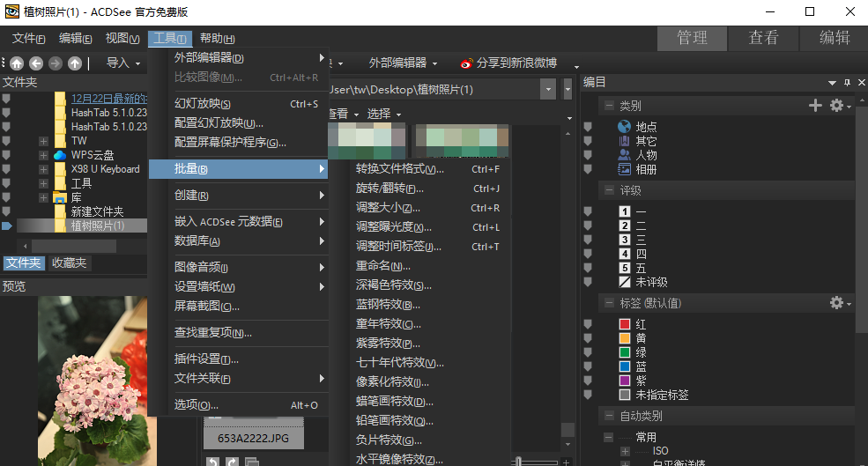
Task: Add a new category with plus icon
Action: coord(815,105)
